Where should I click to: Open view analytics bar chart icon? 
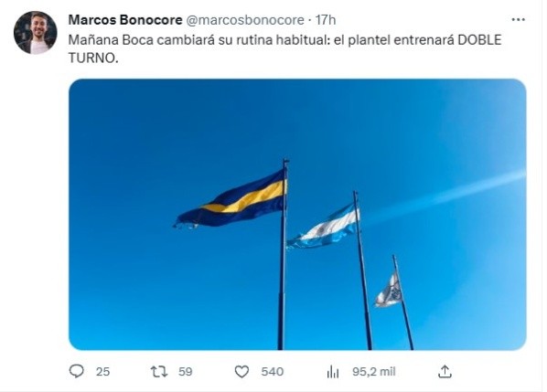pos(333,372)
